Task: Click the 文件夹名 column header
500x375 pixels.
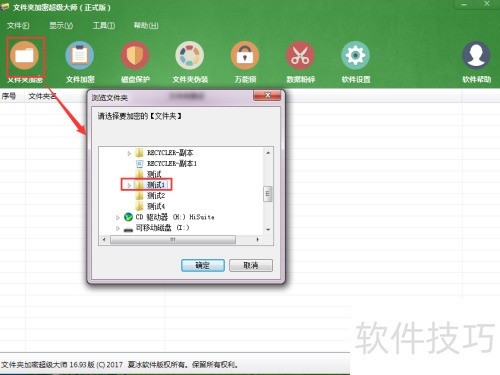Action: pos(42,96)
